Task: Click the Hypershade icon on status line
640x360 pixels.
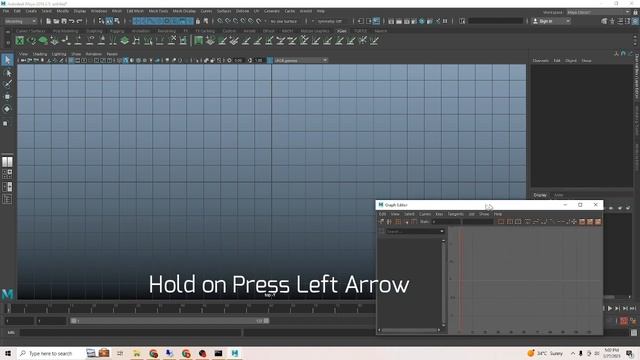Action: pyautogui.click(x=422, y=21)
